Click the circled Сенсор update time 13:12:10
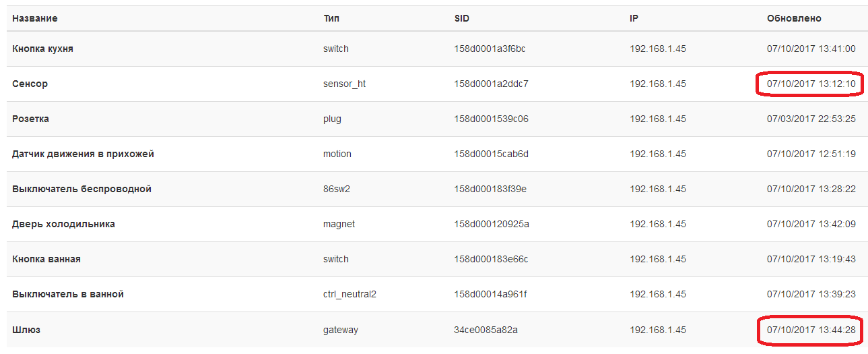This screenshot has width=868, height=354. [811, 84]
